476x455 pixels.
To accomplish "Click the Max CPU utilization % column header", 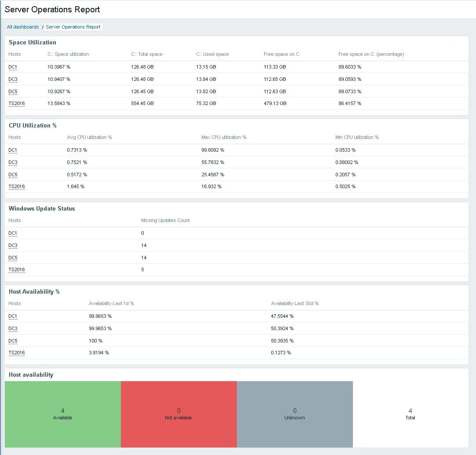I will [224, 138].
